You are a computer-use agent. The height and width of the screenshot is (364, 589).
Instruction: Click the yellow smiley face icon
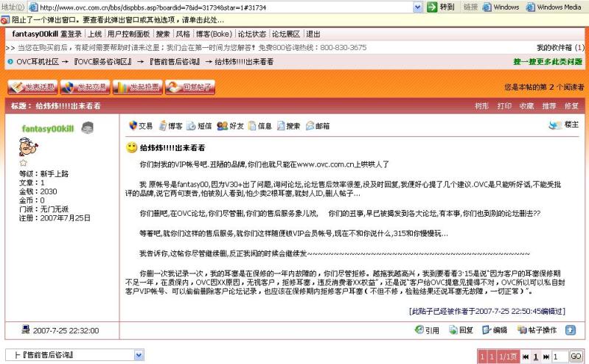pos(131,147)
